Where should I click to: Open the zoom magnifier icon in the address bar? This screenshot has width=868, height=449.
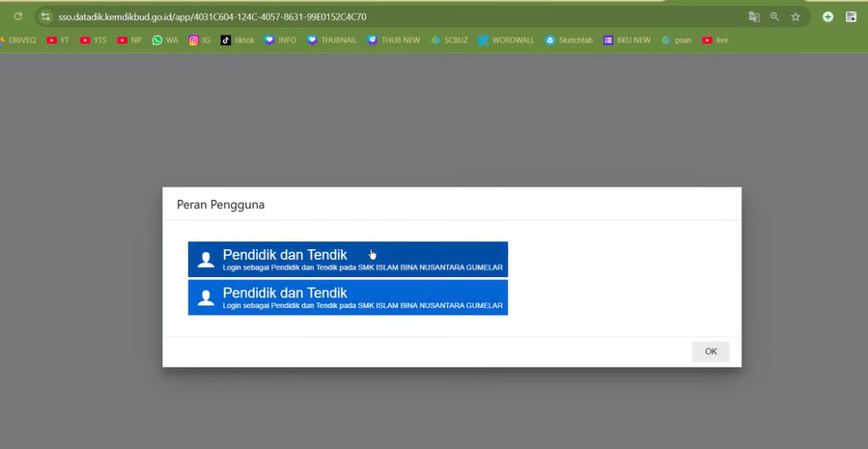click(x=774, y=16)
